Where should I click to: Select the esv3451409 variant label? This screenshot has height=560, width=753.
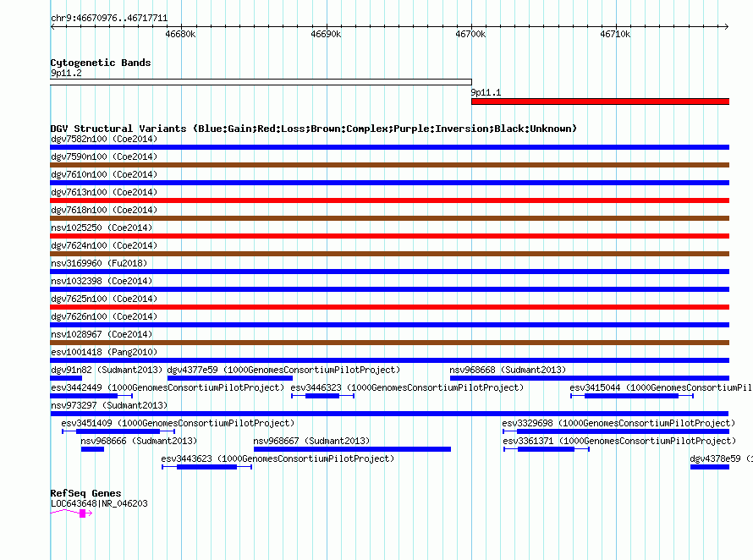pyautogui.click(x=178, y=423)
